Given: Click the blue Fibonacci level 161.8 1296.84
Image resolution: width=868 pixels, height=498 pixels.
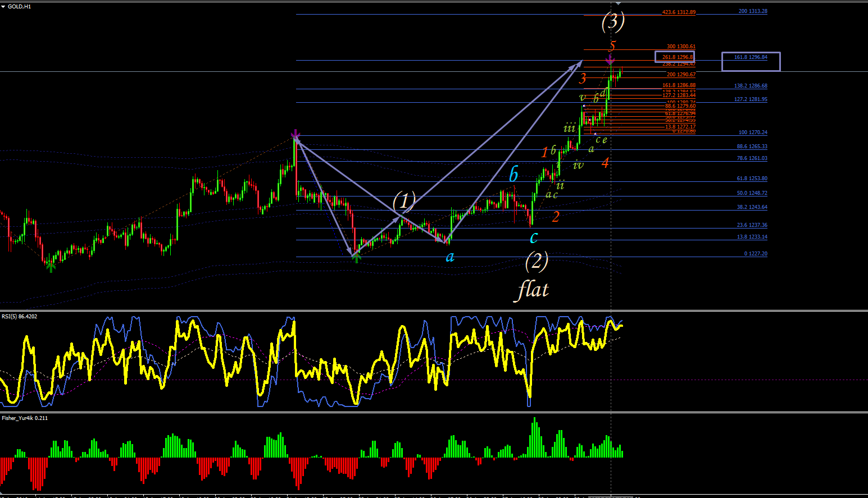Looking at the screenshot, I should coord(751,57).
